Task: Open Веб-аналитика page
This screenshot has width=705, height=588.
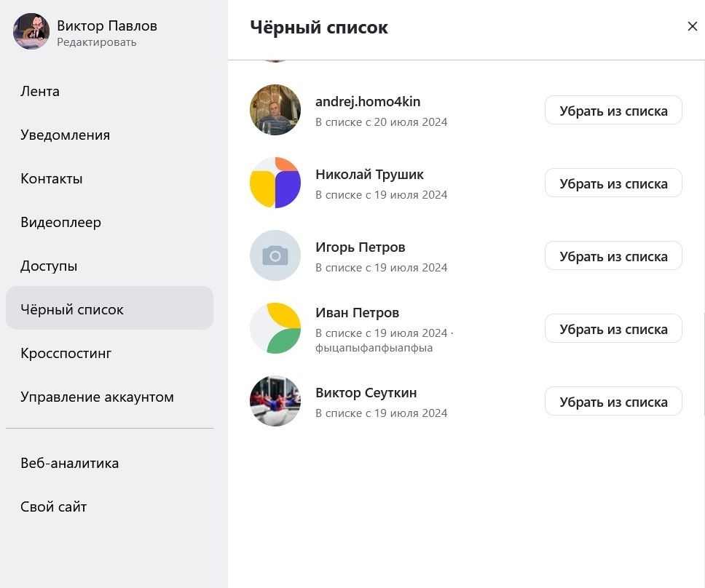Action: tap(70, 464)
